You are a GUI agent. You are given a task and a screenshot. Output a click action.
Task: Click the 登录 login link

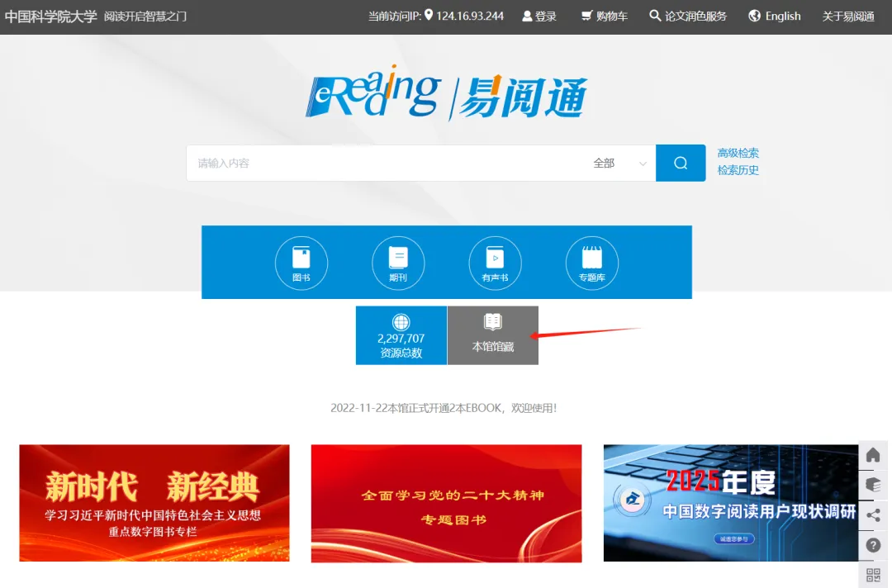point(539,16)
